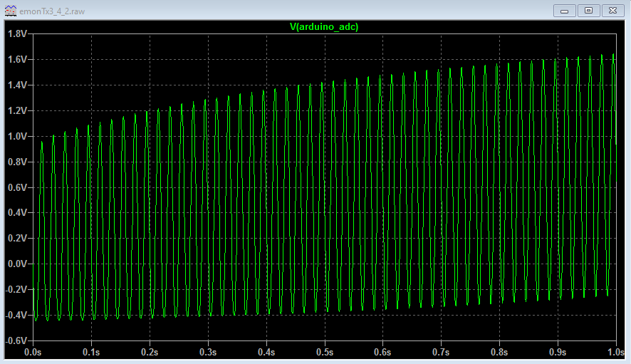This screenshot has height=364, width=631.
Task: Click the 1.0V vertical axis label
Action: 17,136
